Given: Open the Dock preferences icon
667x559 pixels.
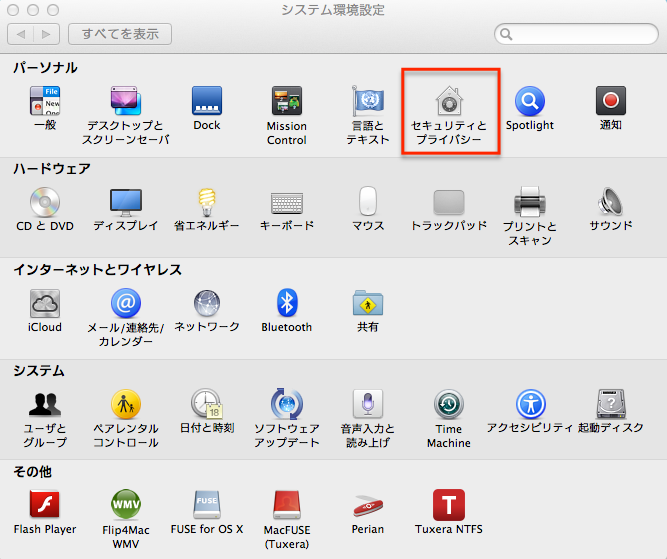Looking at the screenshot, I should (207, 101).
